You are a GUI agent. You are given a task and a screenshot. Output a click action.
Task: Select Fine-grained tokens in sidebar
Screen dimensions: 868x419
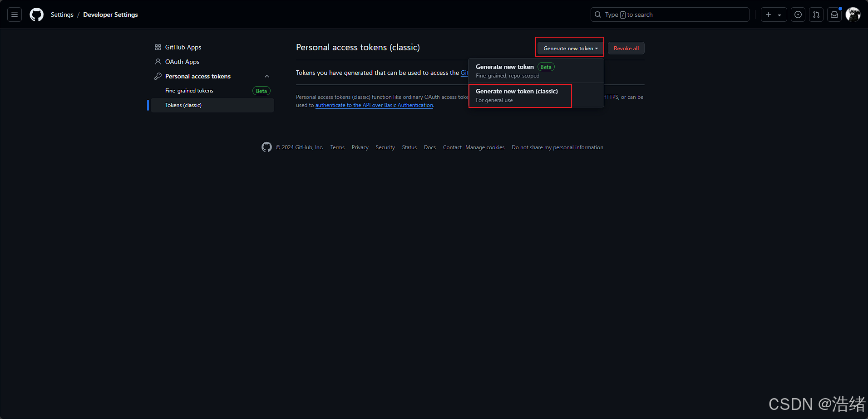[189, 91]
